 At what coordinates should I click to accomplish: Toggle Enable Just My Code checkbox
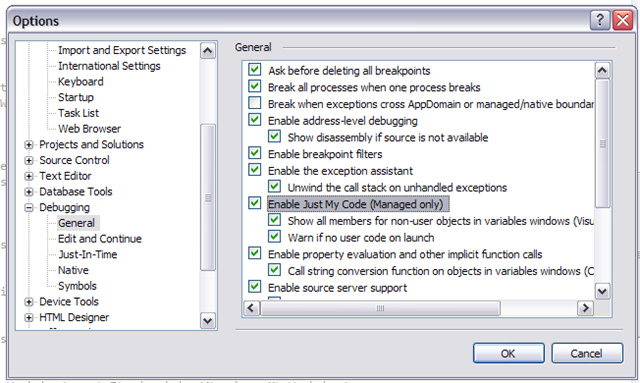(x=255, y=203)
